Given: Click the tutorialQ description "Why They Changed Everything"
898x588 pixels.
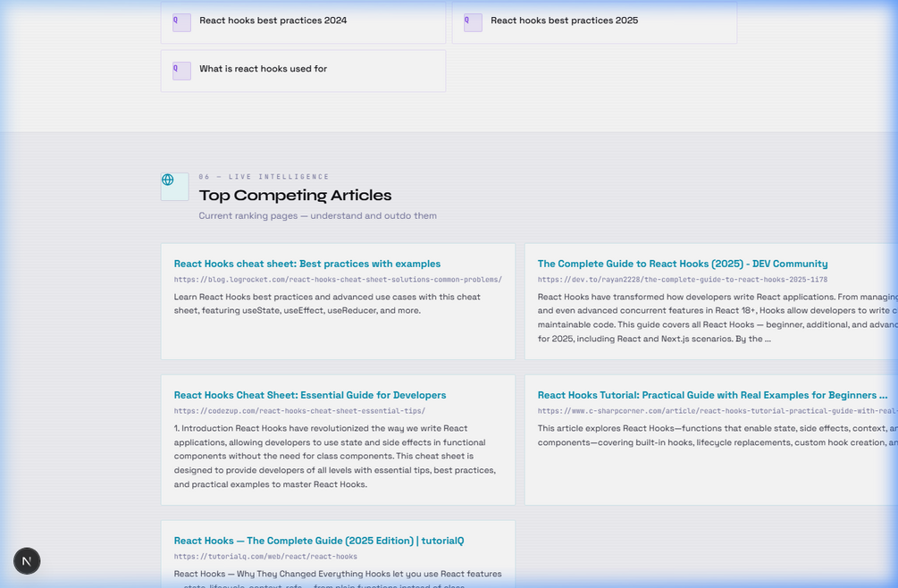Looking at the screenshot, I should pyautogui.click(x=338, y=578).
